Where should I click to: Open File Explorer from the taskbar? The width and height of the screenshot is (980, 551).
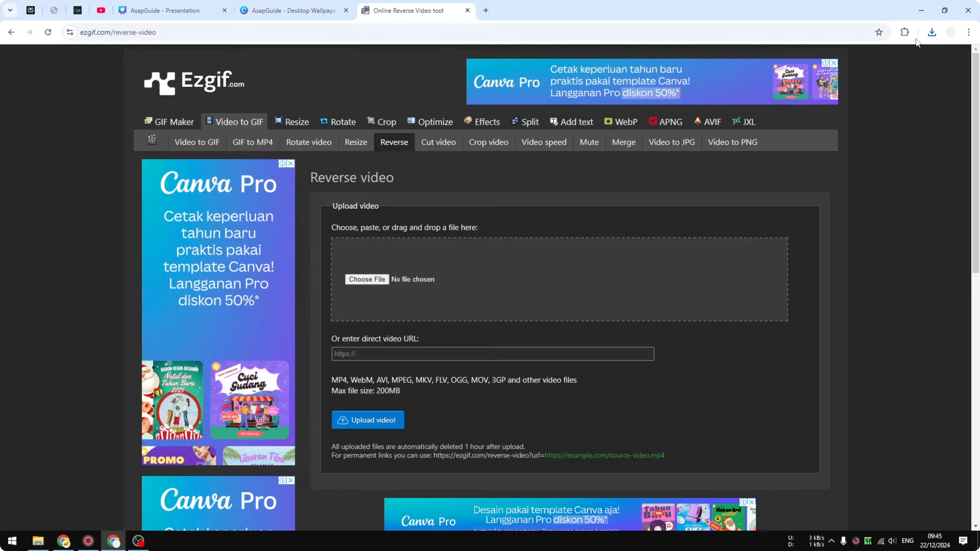point(38,541)
